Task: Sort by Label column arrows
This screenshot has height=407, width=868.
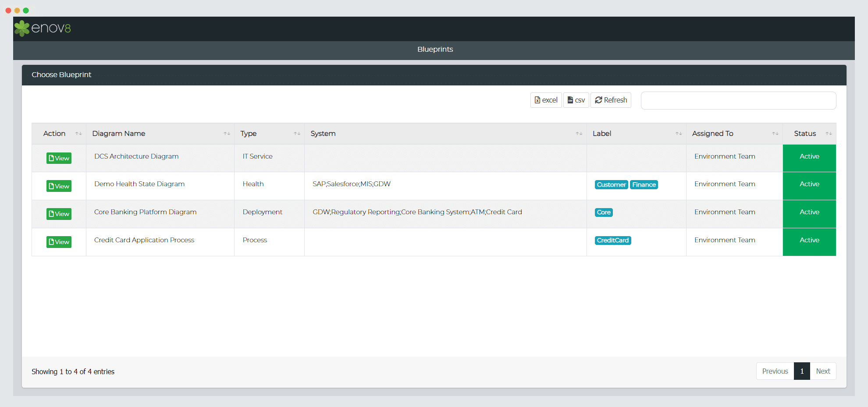Action: (678, 134)
